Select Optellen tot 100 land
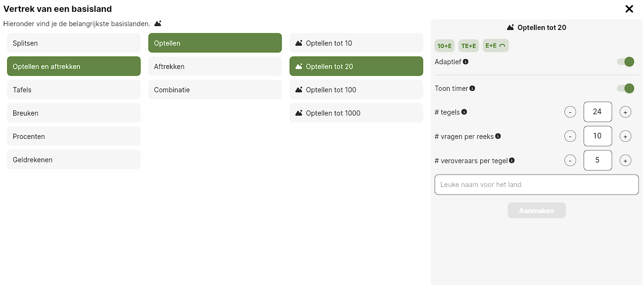Screen dimensions: 644x285 click(356, 90)
